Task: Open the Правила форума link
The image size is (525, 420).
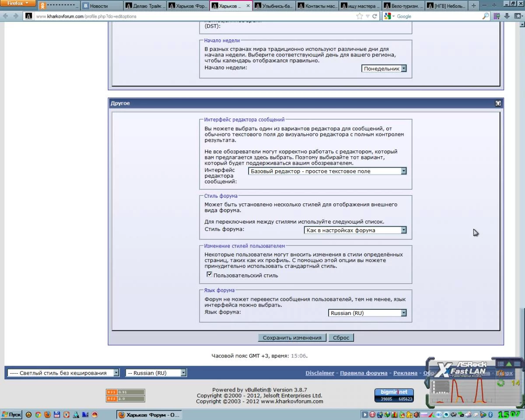Action: (364, 373)
